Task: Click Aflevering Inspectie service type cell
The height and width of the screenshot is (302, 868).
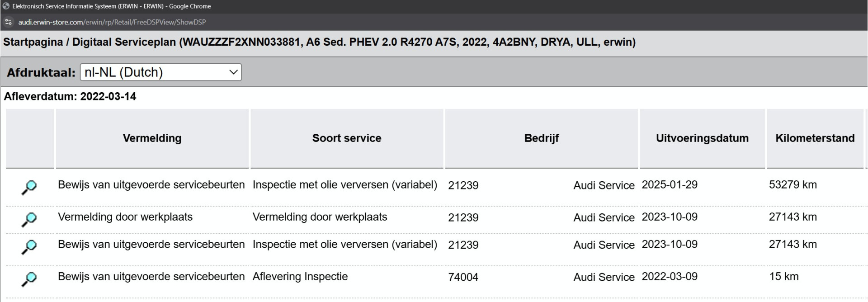Action: point(300,277)
